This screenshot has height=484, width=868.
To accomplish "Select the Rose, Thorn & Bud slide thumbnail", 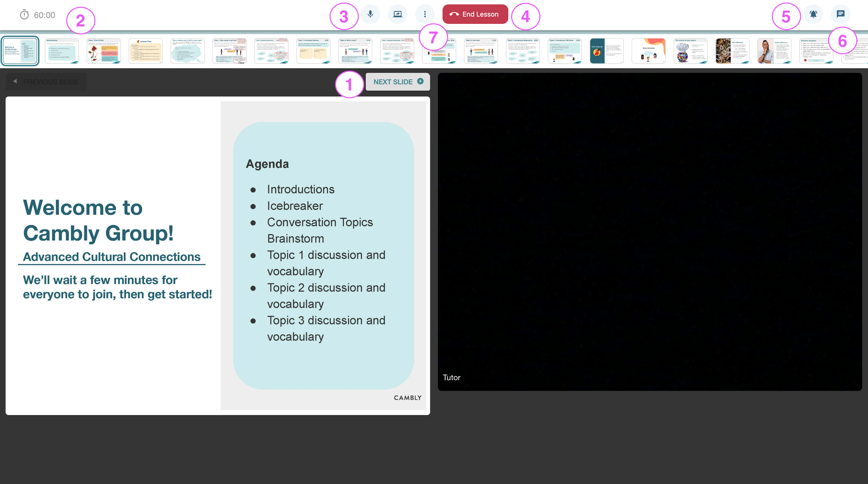I will 104,51.
